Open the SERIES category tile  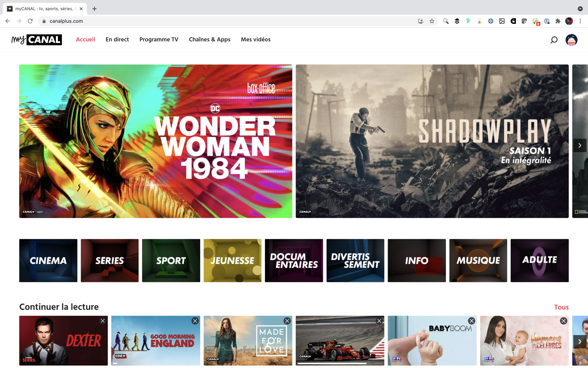click(110, 260)
